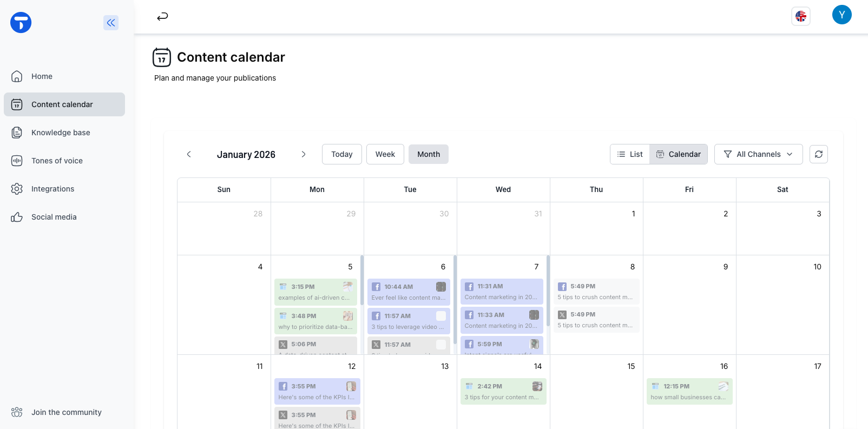Open the 2:42 PM post on January 14
The image size is (868, 429).
503,391
